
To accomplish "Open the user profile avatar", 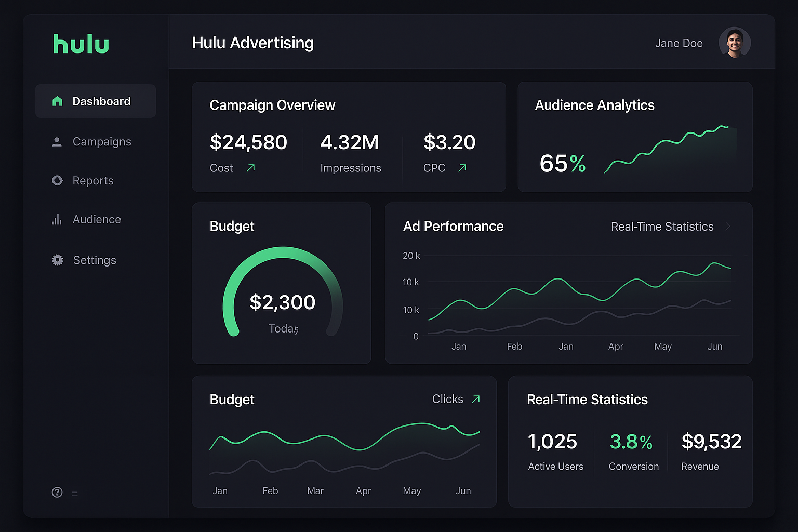I will tap(734, 43).
